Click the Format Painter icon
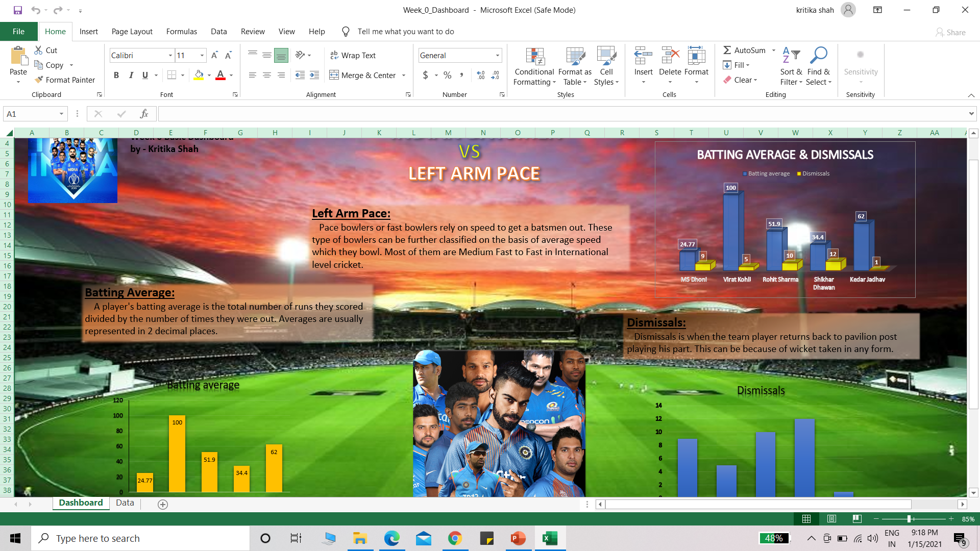The width and height of the screenshot is (980, 551). [38, 80]
